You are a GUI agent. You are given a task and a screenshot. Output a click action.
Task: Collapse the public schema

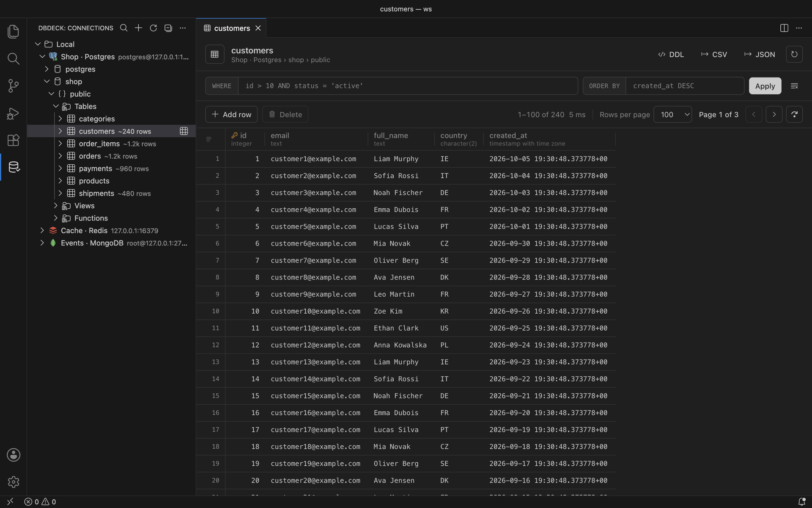(52, 94)
